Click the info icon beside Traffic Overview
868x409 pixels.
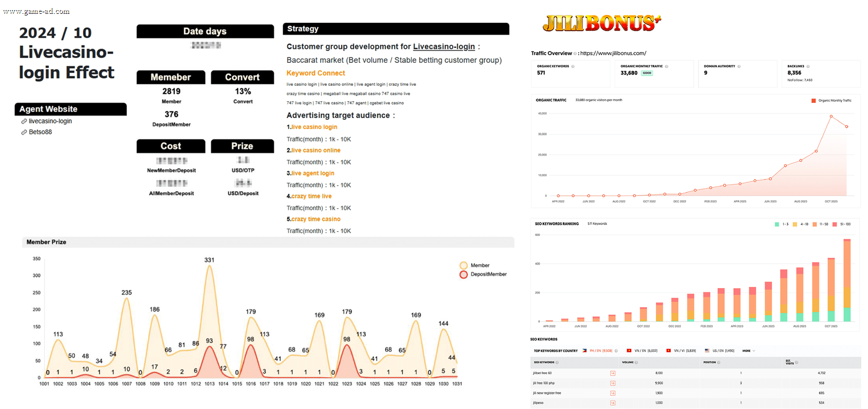pyautogui.click(x=575, y=53)
